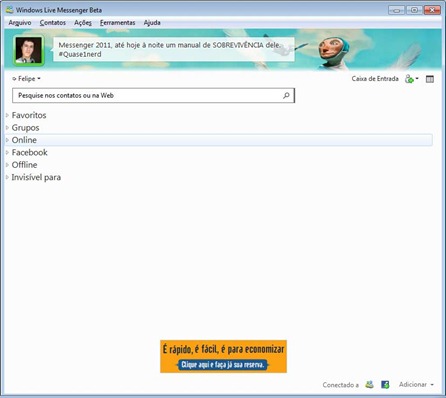446x398 pixels.
Task: Select the Online label
Action: tap(24, 140)
